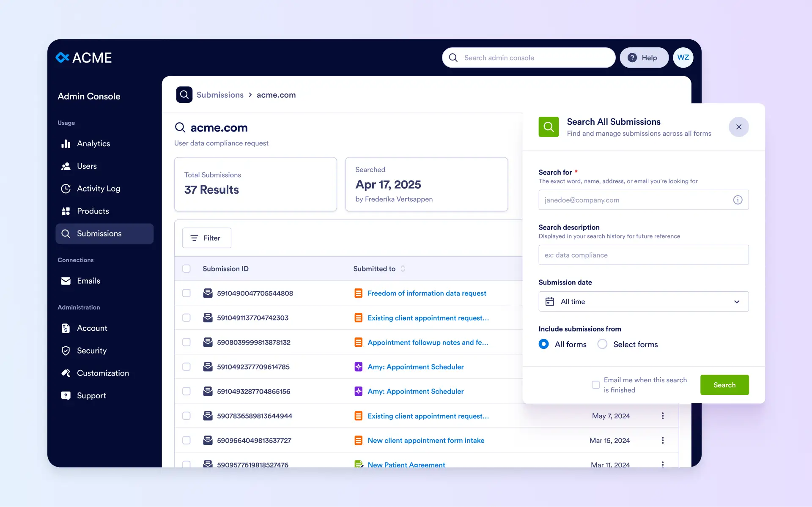Sort by the Submitted to column arrows

(403, 269)
